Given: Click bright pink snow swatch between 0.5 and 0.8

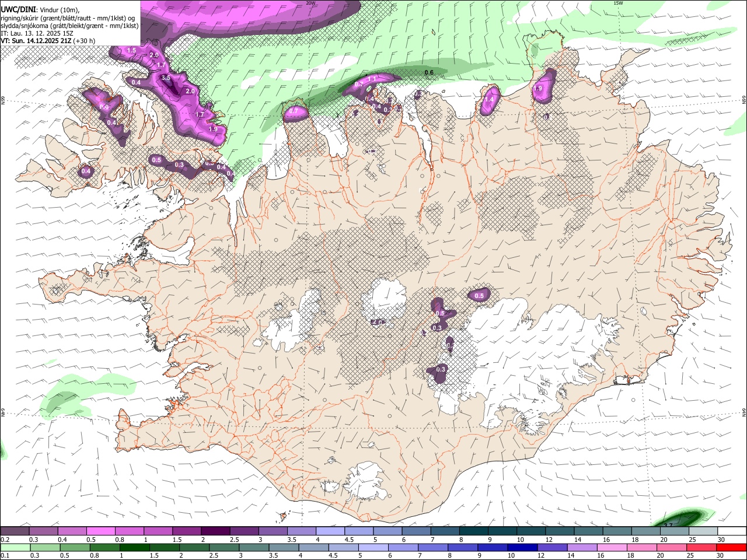Looking at the screenshot, I should tap(100, 531).
